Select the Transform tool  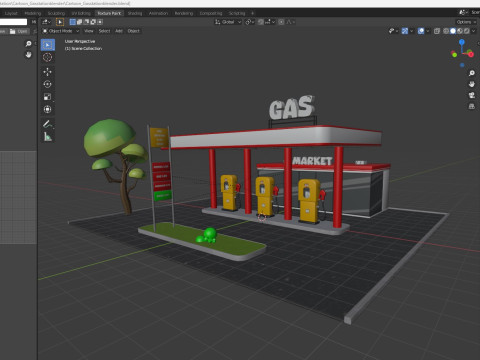[48, 109]
